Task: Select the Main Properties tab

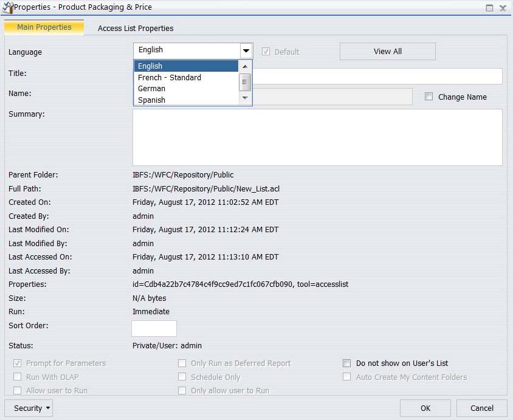Action: (44, 27)
